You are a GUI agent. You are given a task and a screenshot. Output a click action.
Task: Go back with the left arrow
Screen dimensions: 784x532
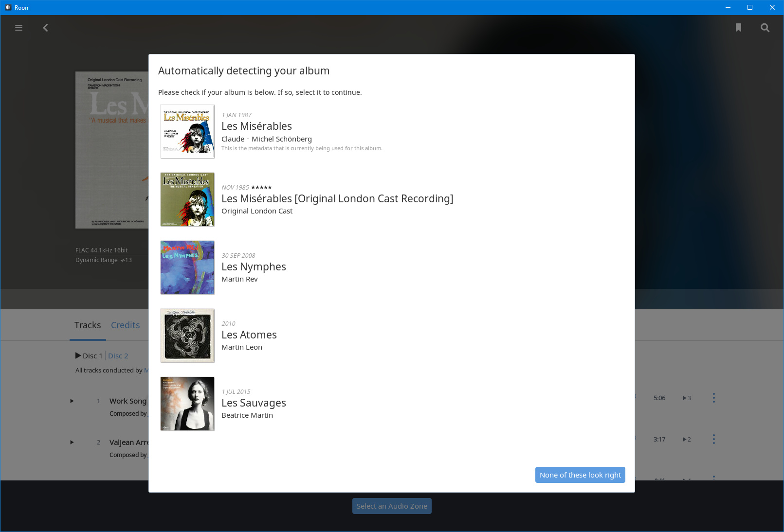pos(45,28)
